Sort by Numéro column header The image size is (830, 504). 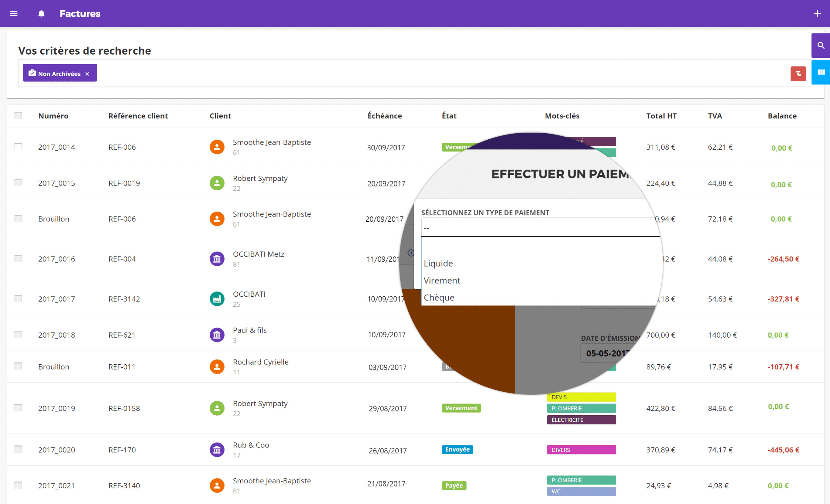[53, 116]
